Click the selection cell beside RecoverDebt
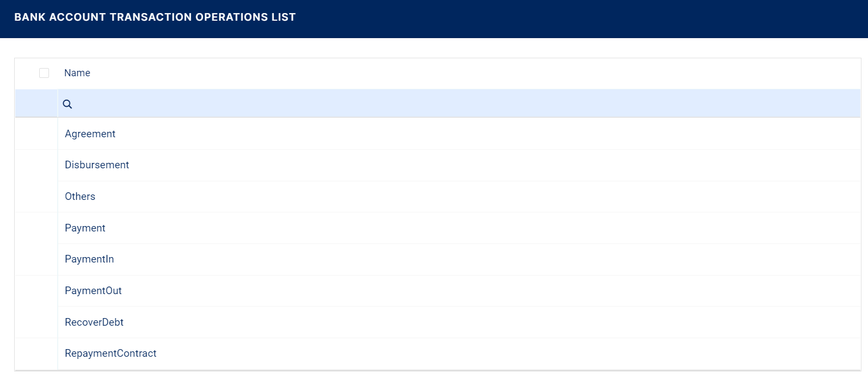868x378 pixels. click(36, 322)
